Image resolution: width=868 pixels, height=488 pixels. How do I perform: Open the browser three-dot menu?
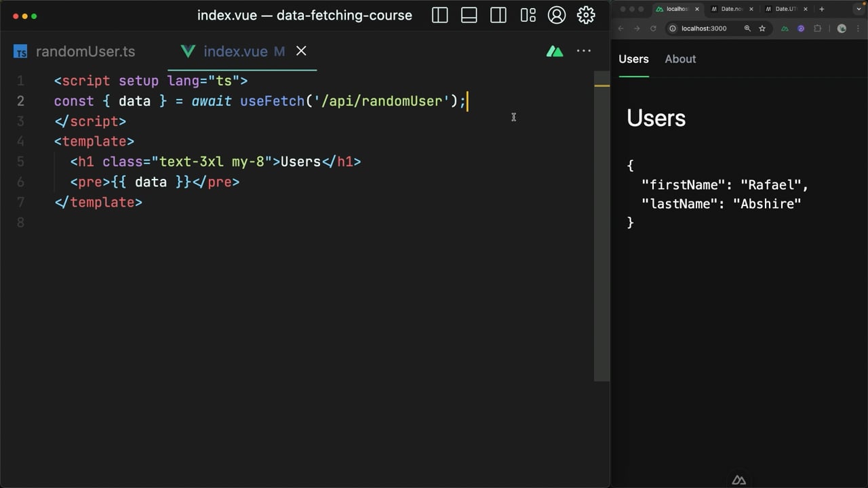coord(858,28)
